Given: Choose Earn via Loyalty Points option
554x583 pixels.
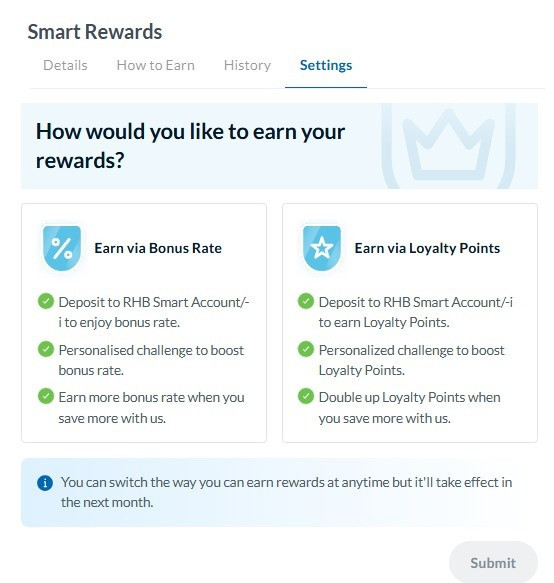Looking at the screenshot, I should pyautogui.click(x=410, y=323).
